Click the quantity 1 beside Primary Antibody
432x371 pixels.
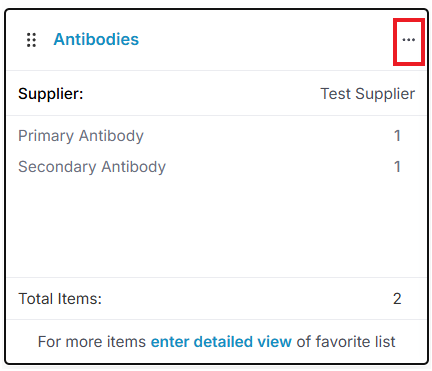click(x=397, y=136)
